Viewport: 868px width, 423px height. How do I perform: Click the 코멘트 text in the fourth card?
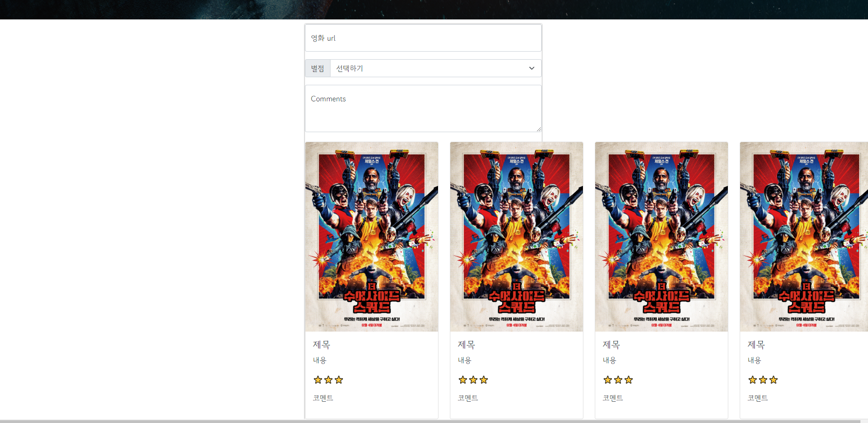click(758, 398)
